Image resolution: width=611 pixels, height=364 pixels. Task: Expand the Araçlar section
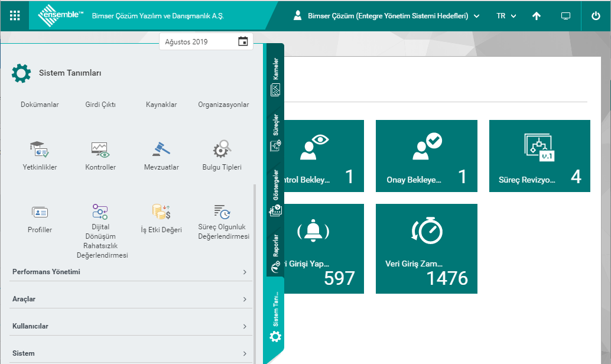(x=129, y=299)
